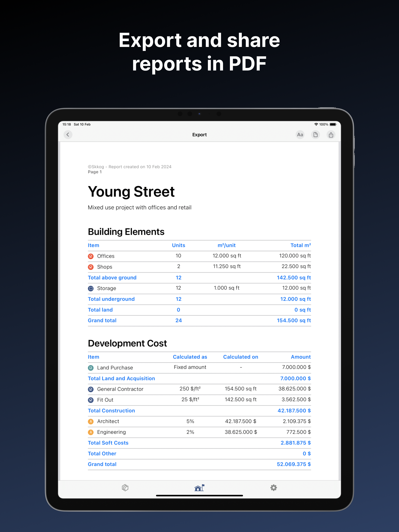This screenshot has width=399, height=532.
Task: Click the report created date caption
Action: (130, 167)
